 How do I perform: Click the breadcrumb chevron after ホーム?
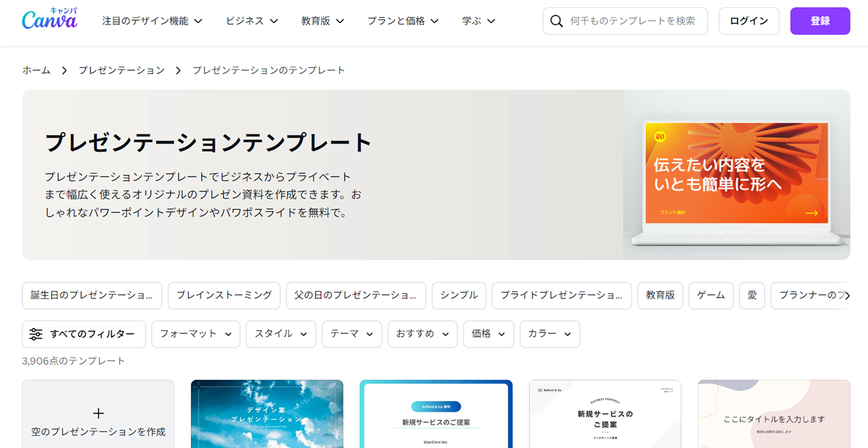click(64, 70)
